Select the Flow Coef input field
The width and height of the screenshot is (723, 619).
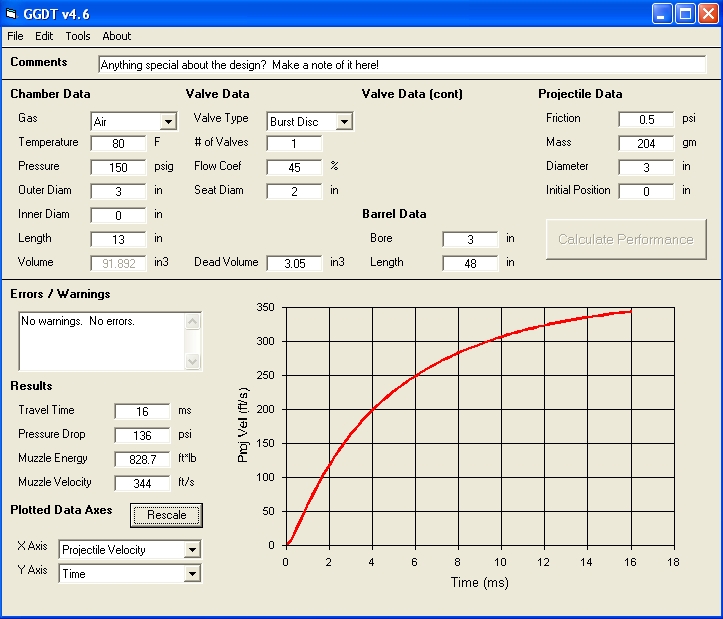294,167
